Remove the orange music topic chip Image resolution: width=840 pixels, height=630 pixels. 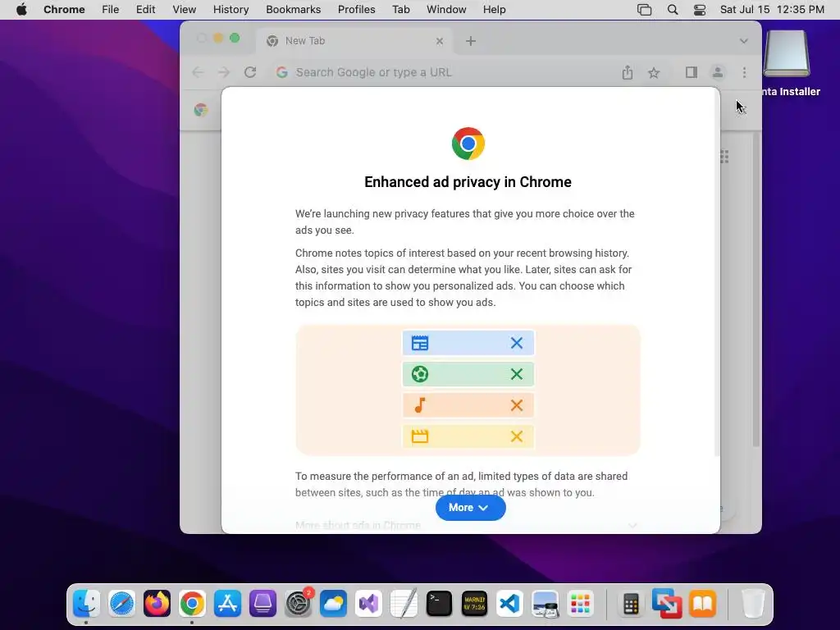coord(517,405)
